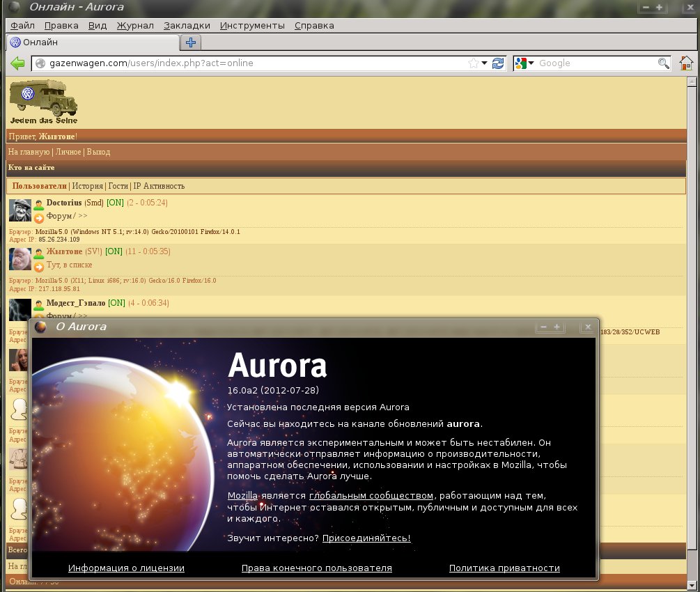Open the Журнал menu

[x=135, y=26]
